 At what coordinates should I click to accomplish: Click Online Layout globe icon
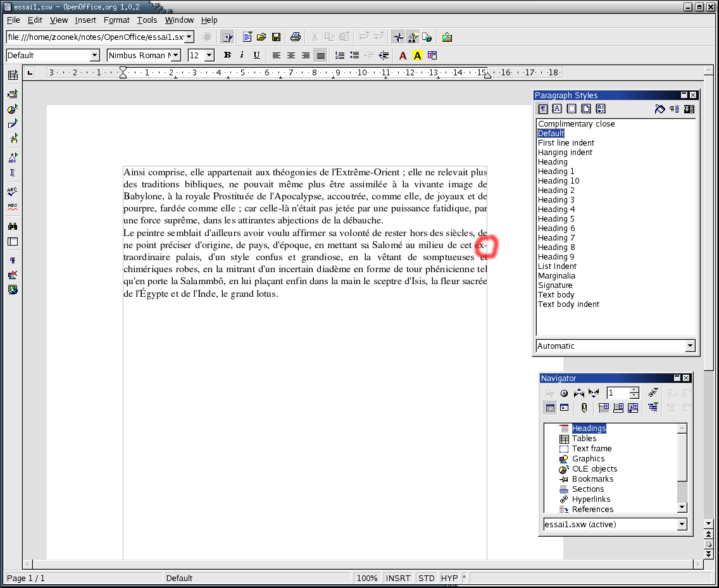[13, 290]
